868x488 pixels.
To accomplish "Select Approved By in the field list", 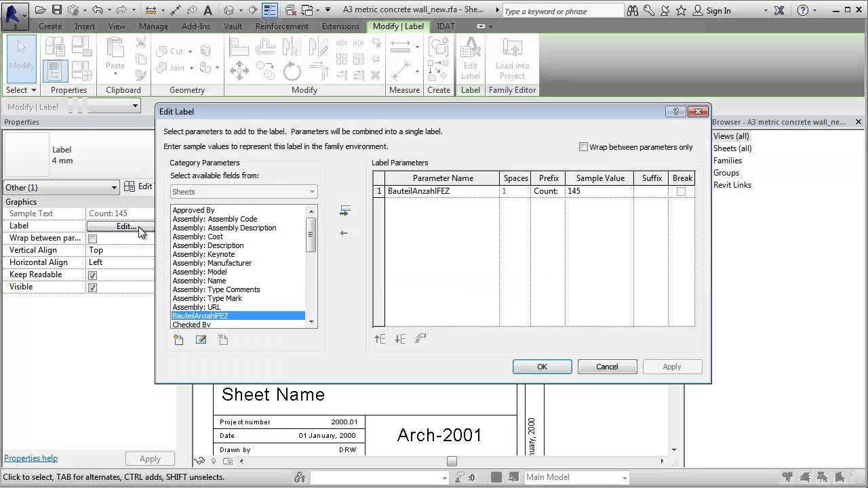I will tap(193, 210).
